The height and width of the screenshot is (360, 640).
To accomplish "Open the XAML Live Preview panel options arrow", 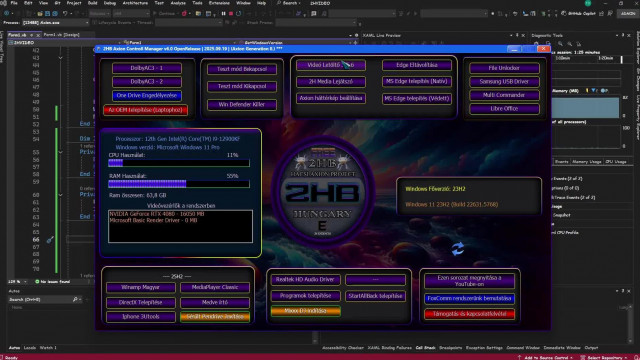I will [x=511, y=36].
